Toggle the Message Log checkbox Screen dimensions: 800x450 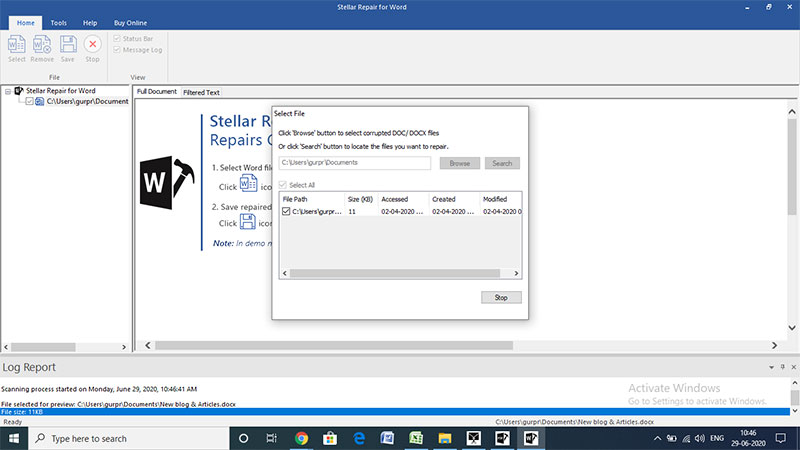tap(117, 50)
